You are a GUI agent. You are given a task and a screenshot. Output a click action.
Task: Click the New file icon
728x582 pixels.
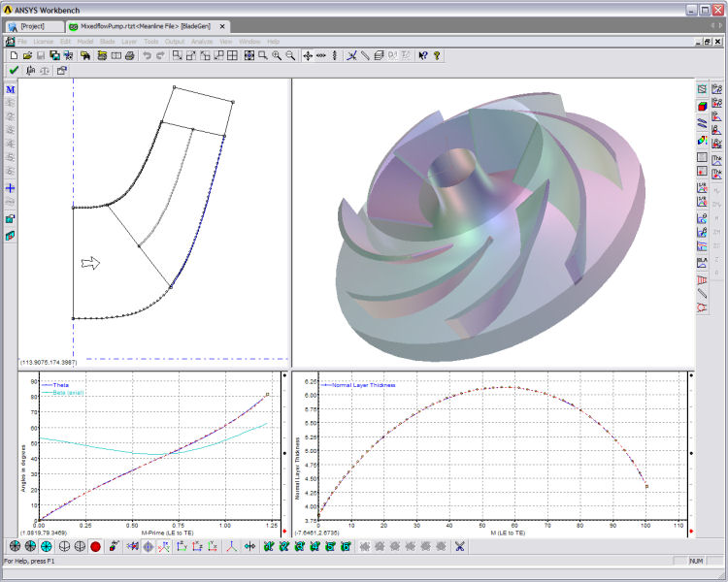pyautogui.click(x=14, y=55)
